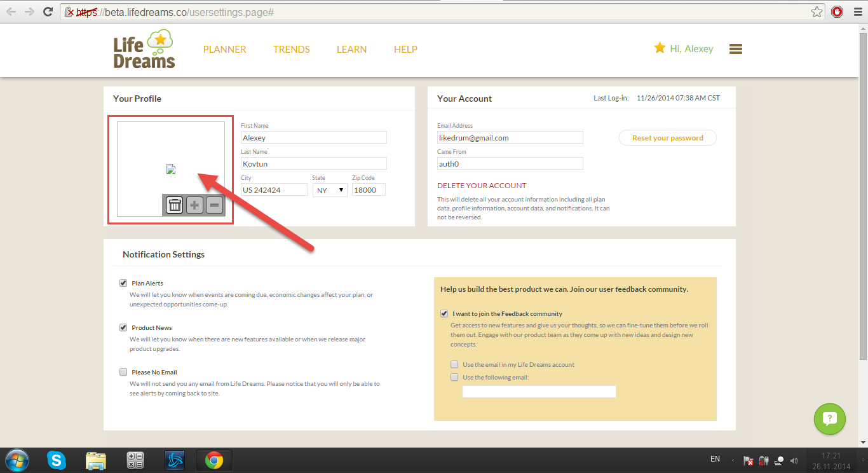Bookmark page with the star icon

(817, 11)
